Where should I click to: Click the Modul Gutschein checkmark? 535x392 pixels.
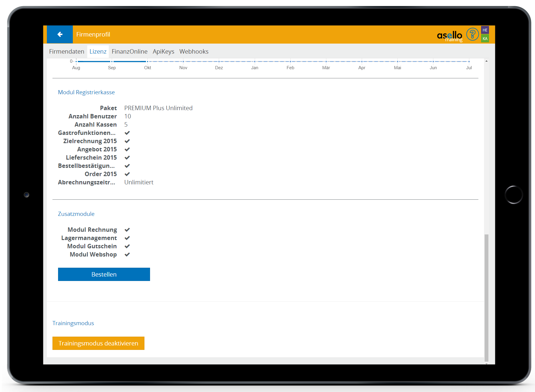coord(127,246)
